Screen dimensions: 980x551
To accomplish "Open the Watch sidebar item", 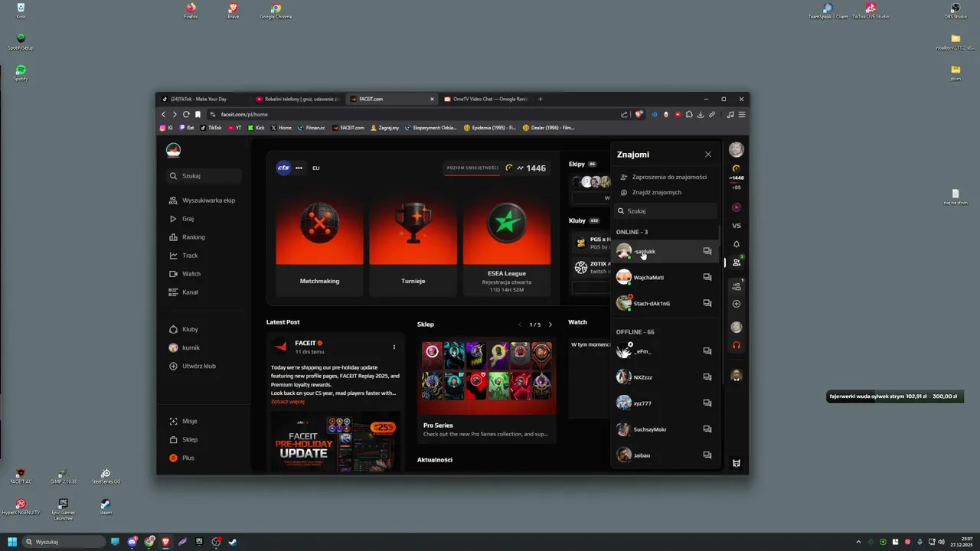I will click(185, 274).
